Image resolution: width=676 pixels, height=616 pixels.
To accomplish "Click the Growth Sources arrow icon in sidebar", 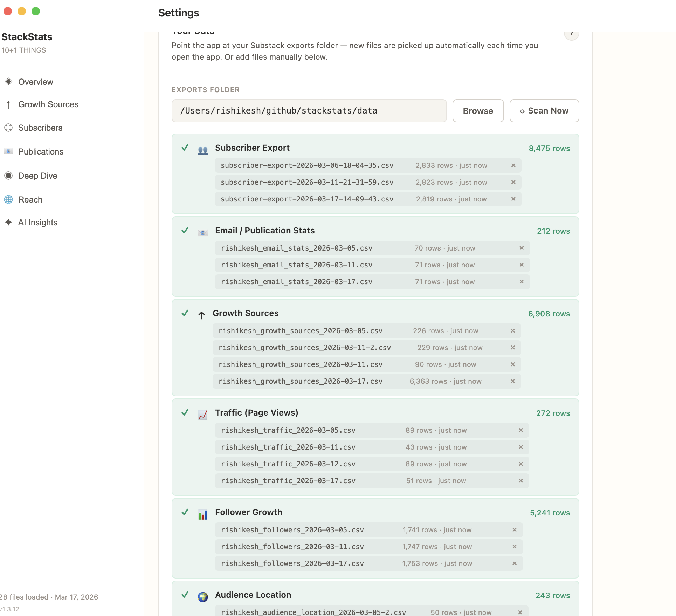I will (9, 104).
